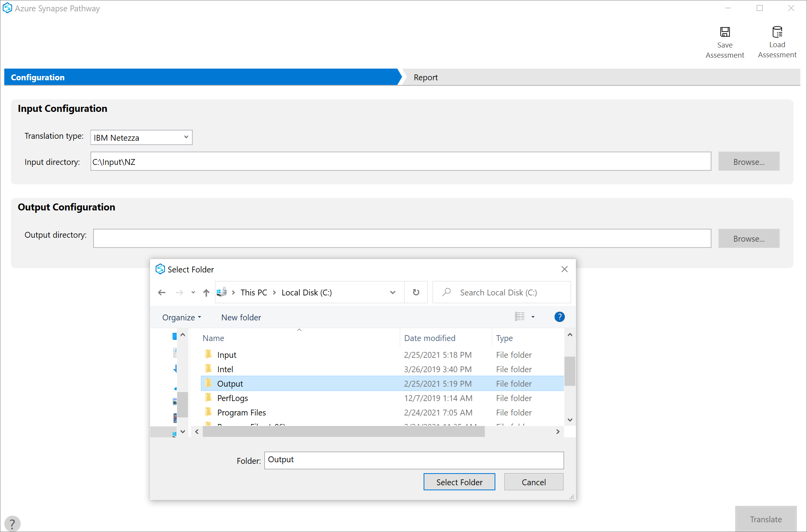
Task: Select the IBM Netezza translation type dropdown
Action: click(x=141, y=136)
